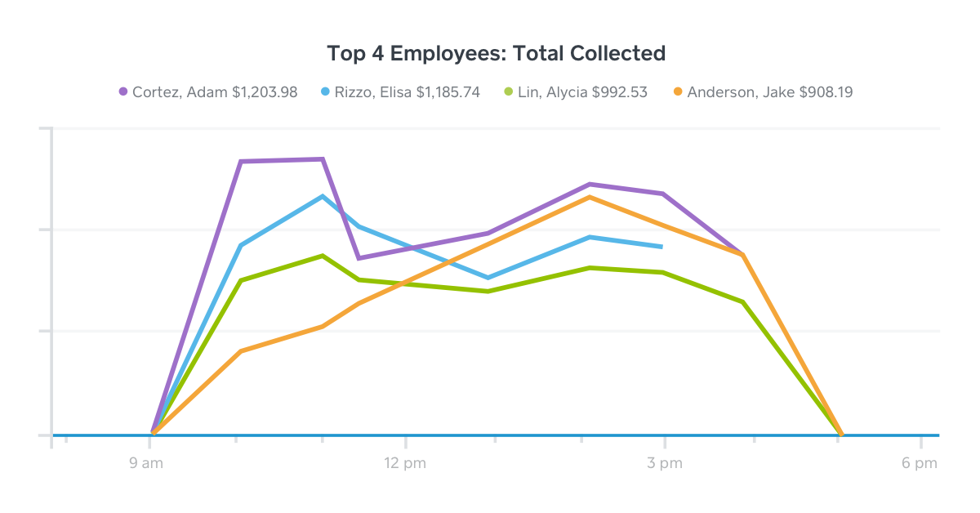This screenshot has height=513, width=980.
Task: Click the blue Rizzo, Elisa legend dot
Action: click(x=327, y=92)
